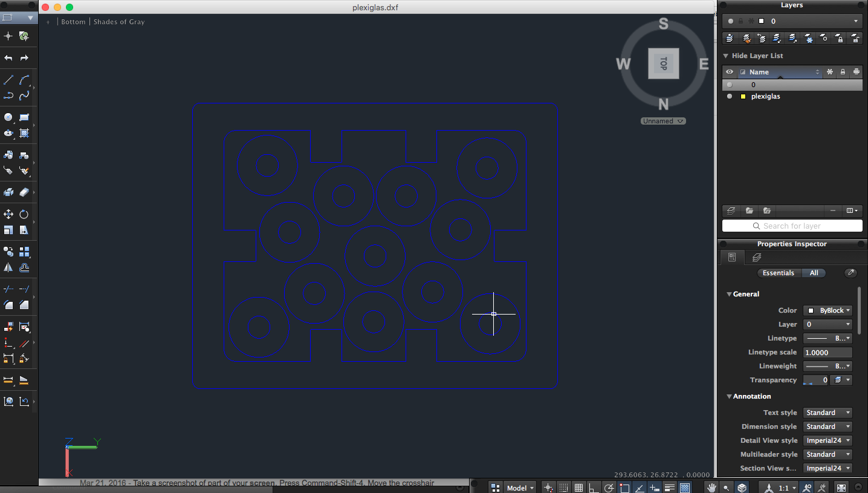
Task: Open the Dimension style dropdown
Action: coord(828,426)
